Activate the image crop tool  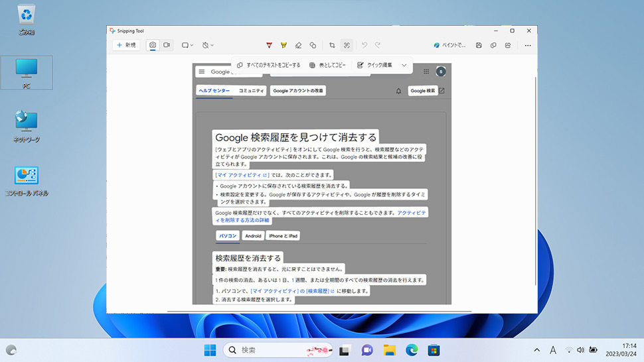(x=332, y=45)
